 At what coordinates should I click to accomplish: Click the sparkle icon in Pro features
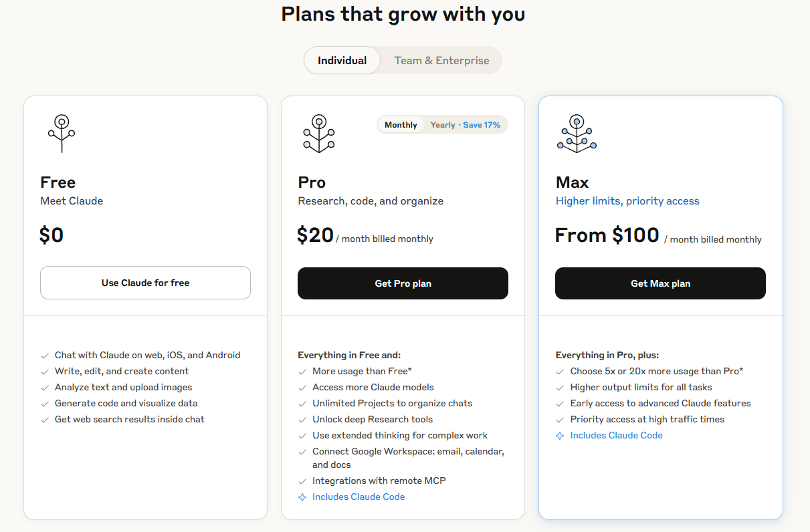tap(302, 497)
